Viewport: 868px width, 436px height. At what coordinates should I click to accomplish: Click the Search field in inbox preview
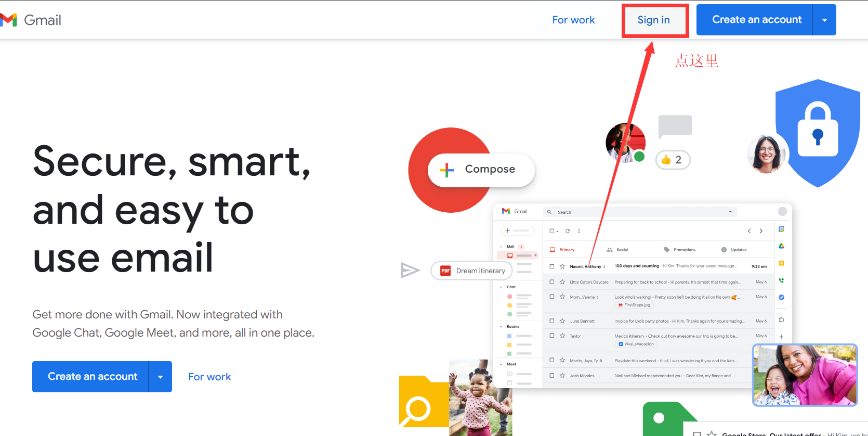tap(639, 212)
